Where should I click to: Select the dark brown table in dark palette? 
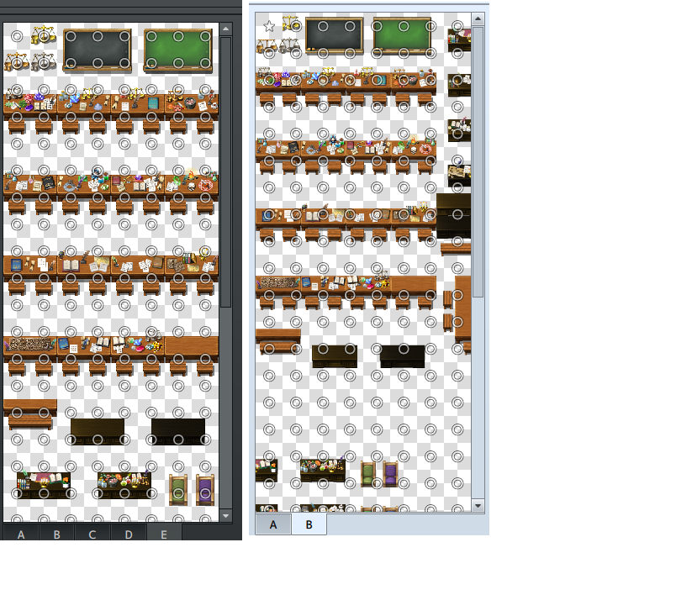pos(98,432)
